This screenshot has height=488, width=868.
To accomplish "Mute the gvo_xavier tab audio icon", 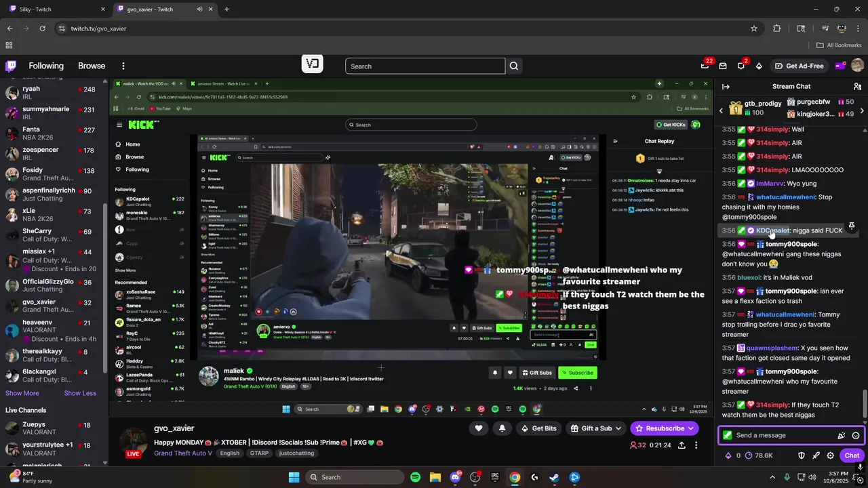I will pyautogui.click(x=199, y=9).
